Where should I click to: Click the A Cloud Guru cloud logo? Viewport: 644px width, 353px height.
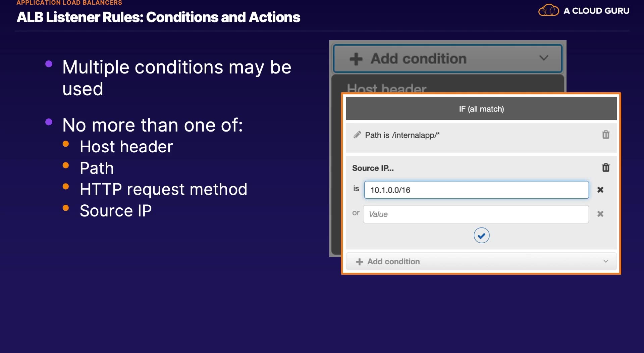548,10
